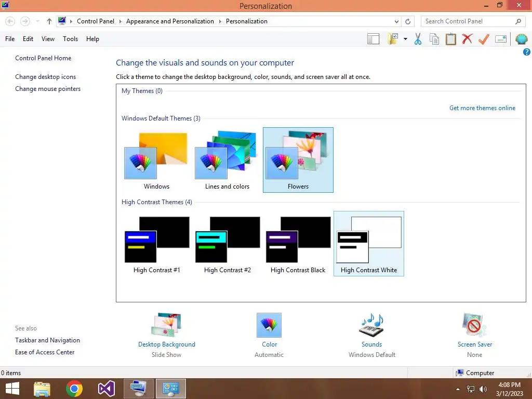Switch to on-screen keyboard taskbar app
The width and height of the screenshot is (532, 399).
point(138,389)
